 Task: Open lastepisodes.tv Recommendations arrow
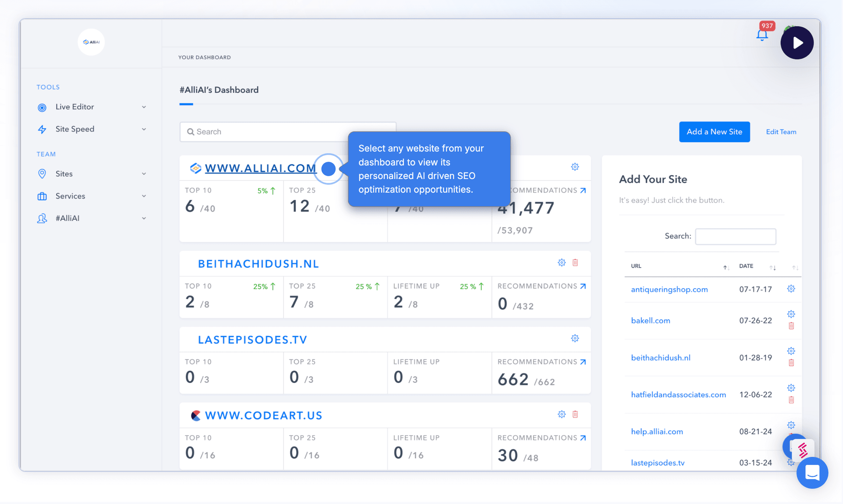583,362
